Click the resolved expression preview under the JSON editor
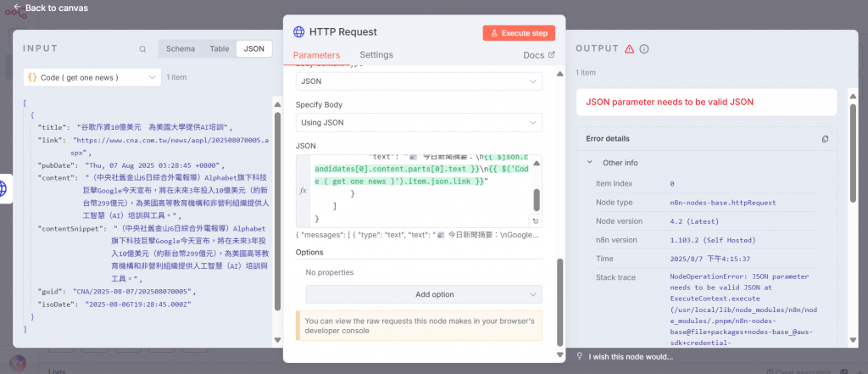868x374 pixels. point(417,235)
